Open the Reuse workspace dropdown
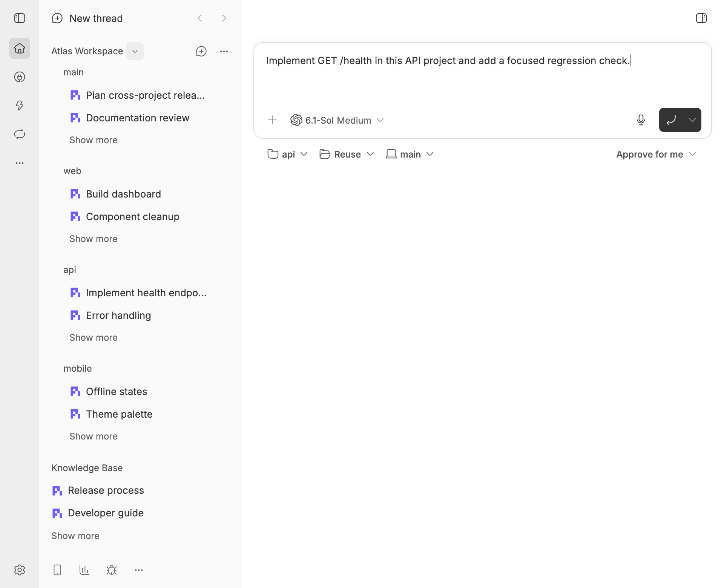 [347, 154]
